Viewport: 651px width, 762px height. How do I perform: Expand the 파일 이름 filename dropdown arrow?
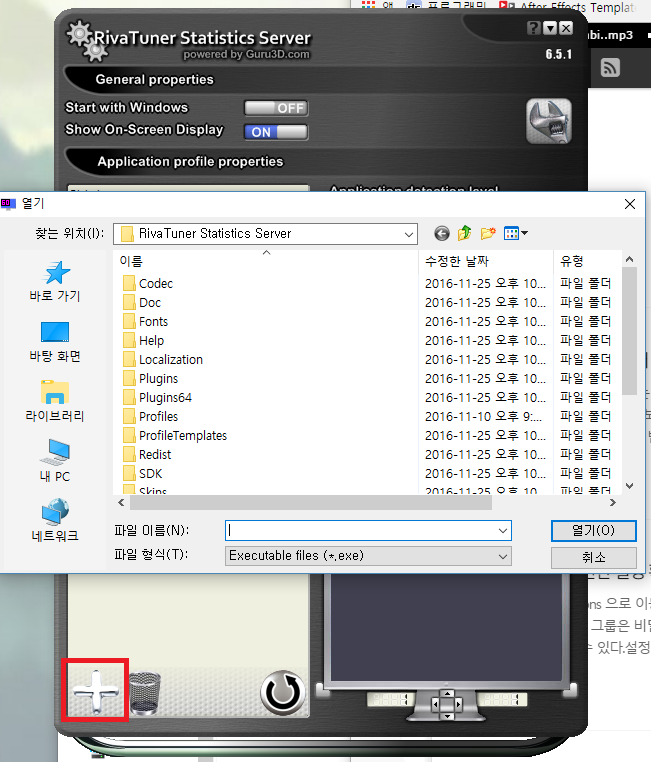[503, 531]
